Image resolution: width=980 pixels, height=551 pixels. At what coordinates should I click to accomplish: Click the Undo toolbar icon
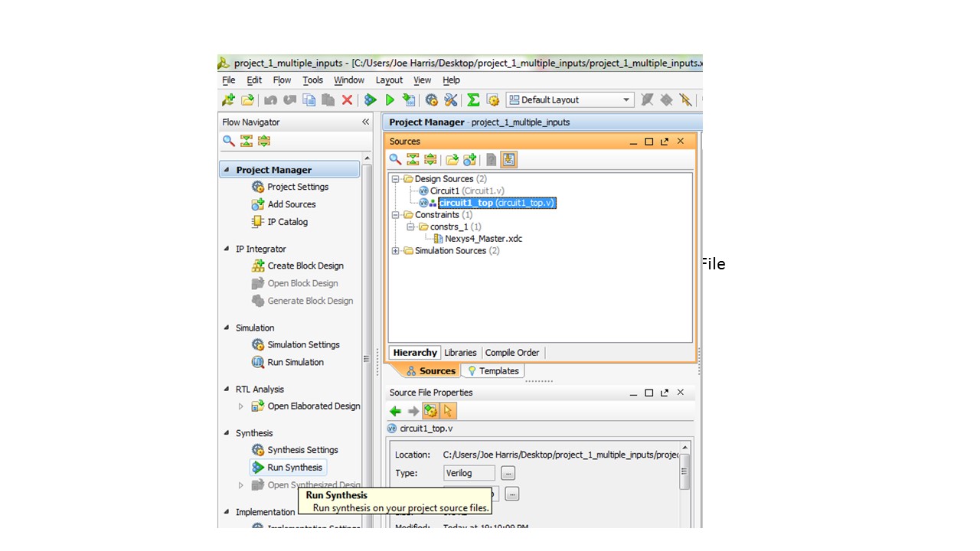pyautogui.click(x=270, y=99)
